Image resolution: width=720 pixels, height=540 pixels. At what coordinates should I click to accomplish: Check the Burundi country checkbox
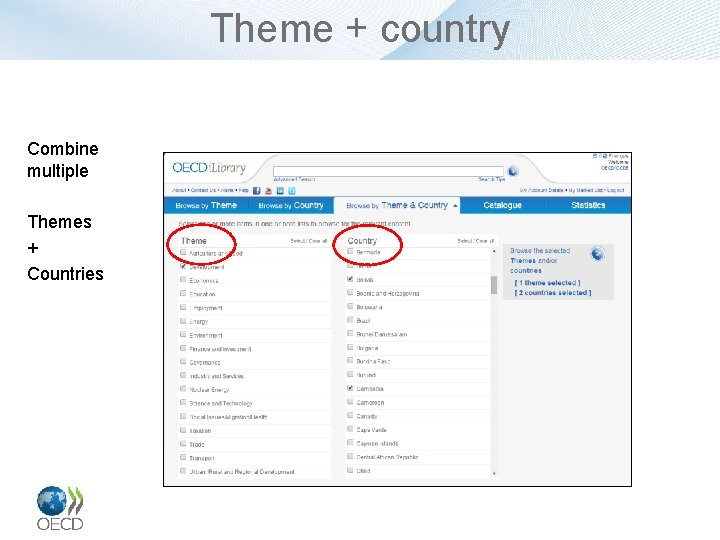[x=350, y=375]
